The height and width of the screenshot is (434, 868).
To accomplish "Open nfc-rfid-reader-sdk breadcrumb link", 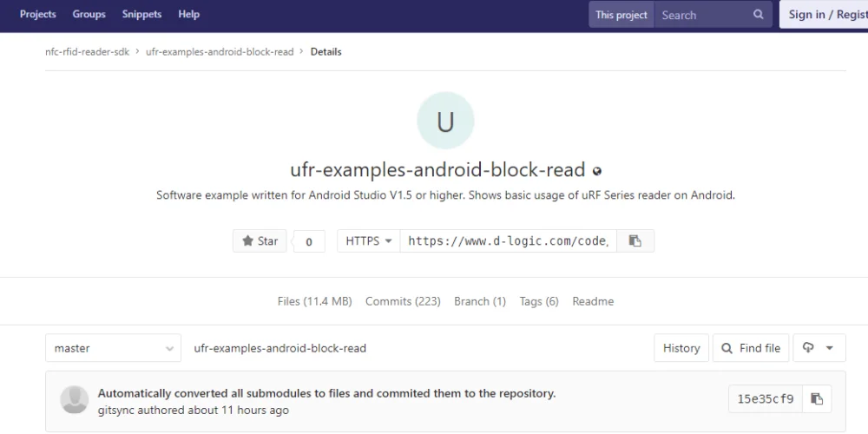I will click(x=87, y=51).
